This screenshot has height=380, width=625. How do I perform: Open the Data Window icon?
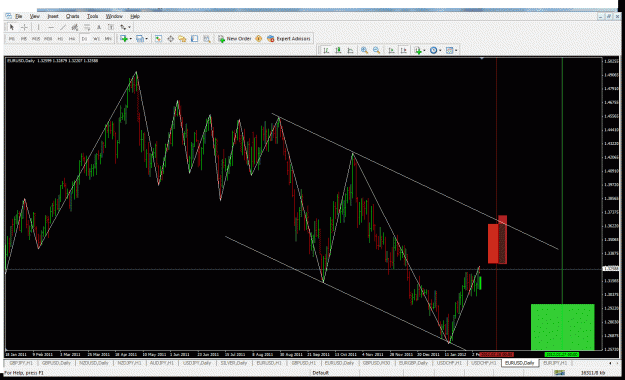[171, 39]
